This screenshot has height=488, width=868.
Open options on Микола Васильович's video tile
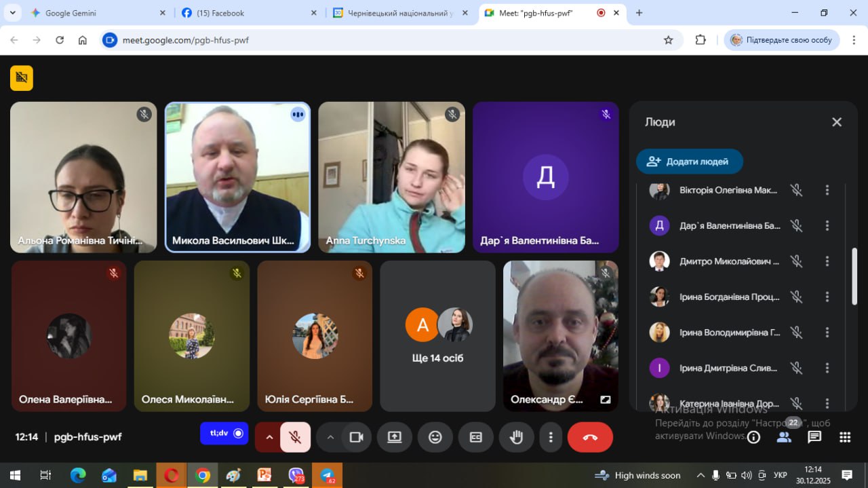tap(298, 114)
